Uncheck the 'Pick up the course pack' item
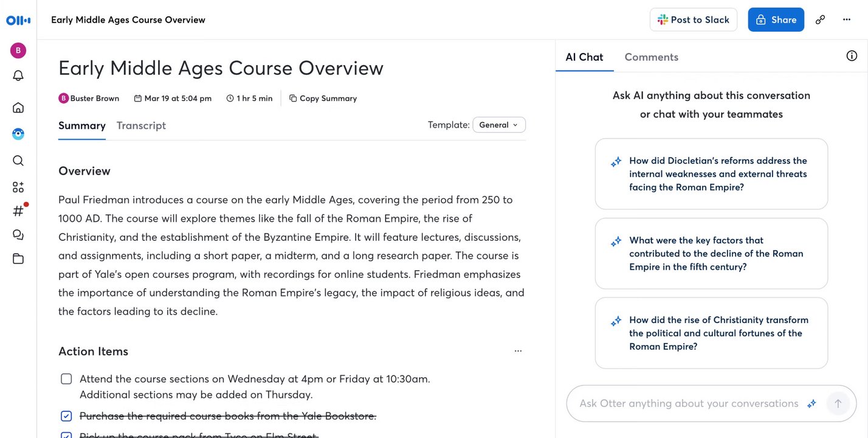The height and width of the screenshot is (438, 868). 66,435
